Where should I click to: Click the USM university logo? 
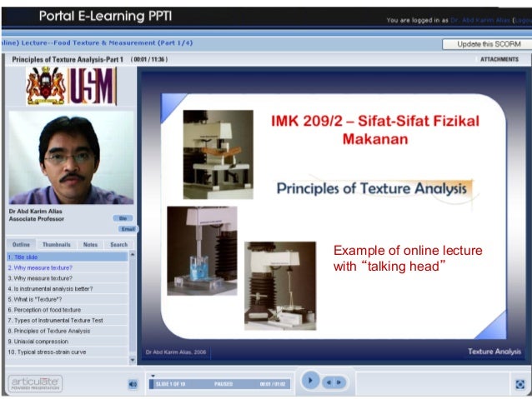pyautogui.click(x=72, y=86)
